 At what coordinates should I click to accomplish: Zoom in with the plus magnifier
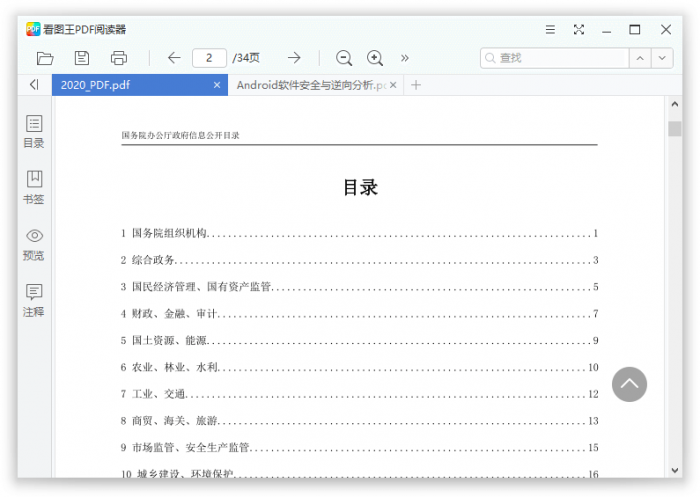click(x=375, y=58)
